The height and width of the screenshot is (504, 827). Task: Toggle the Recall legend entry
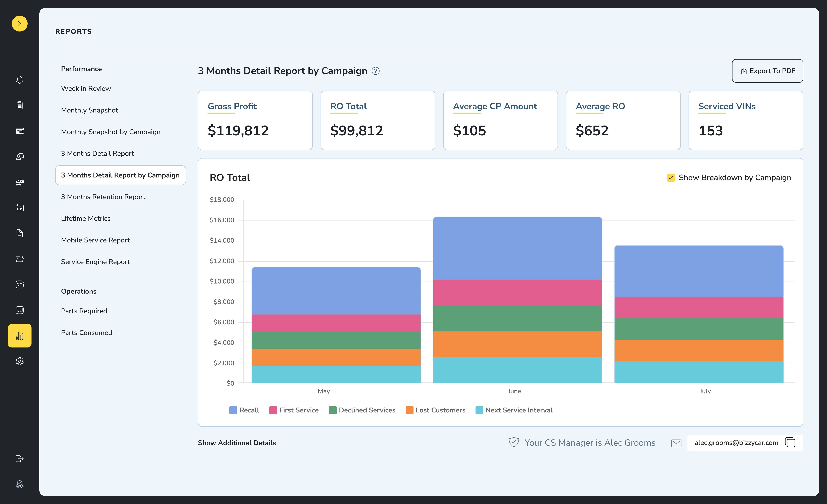coord(244,410)
